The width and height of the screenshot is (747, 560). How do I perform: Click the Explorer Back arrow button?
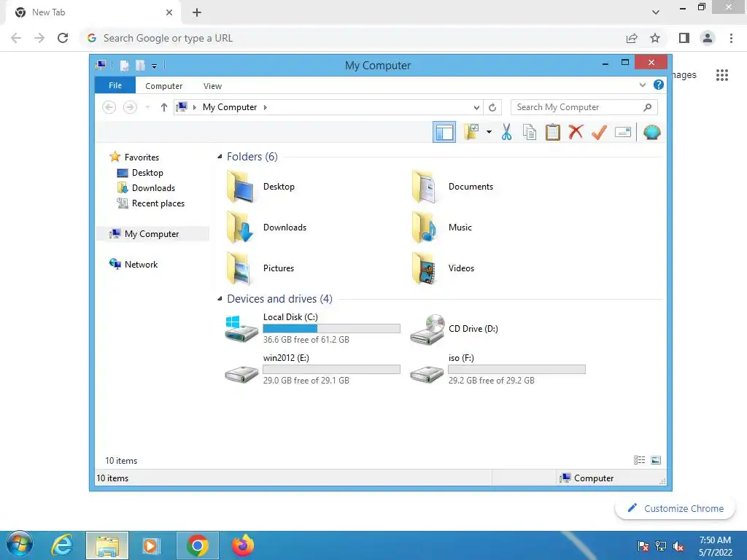tap(109, 107)
